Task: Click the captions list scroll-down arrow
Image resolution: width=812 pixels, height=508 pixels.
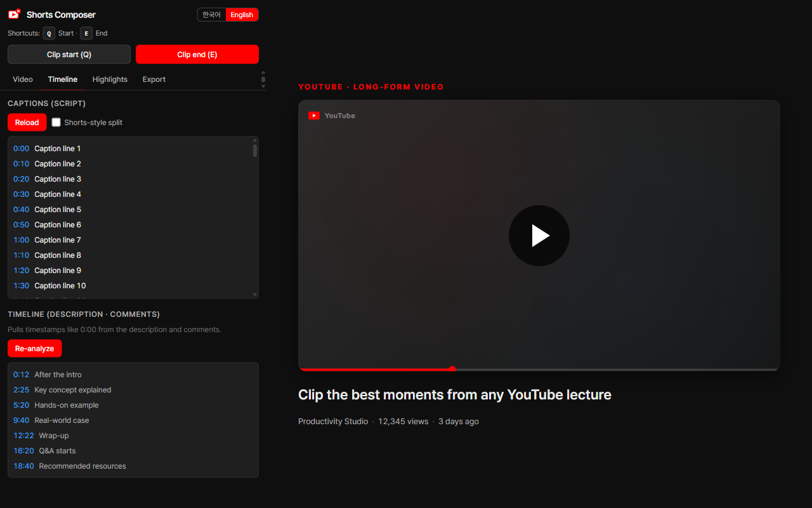Action: (255, 295)
